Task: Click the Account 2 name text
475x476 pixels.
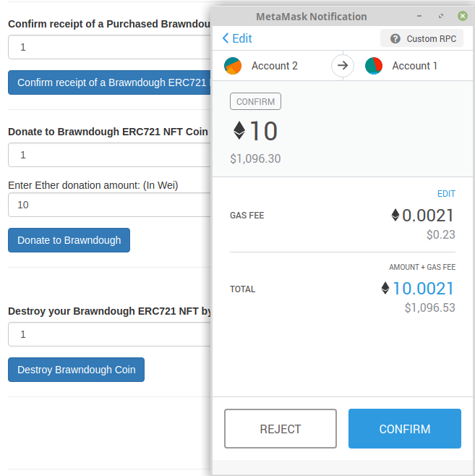Action: tap(275, 66)
